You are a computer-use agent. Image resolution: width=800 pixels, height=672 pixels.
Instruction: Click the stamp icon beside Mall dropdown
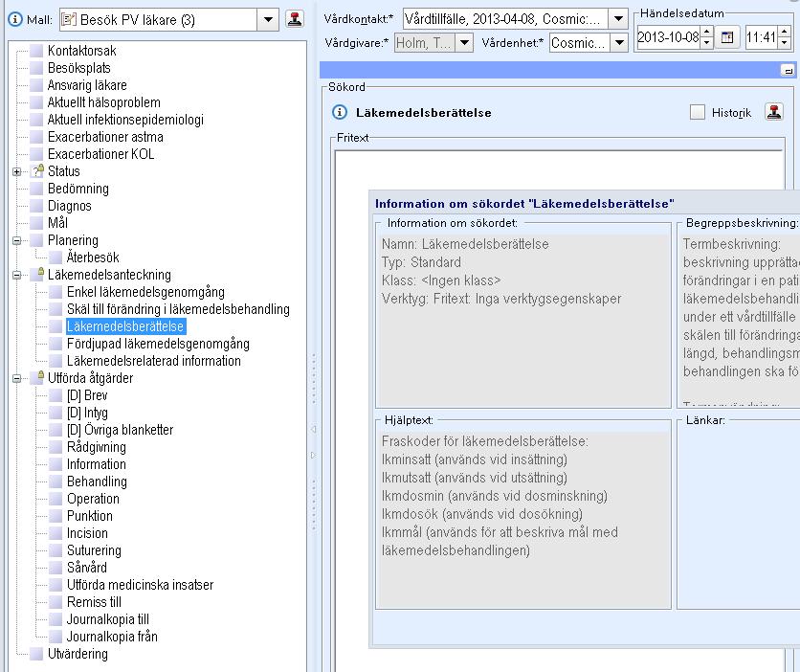(295, 19)
